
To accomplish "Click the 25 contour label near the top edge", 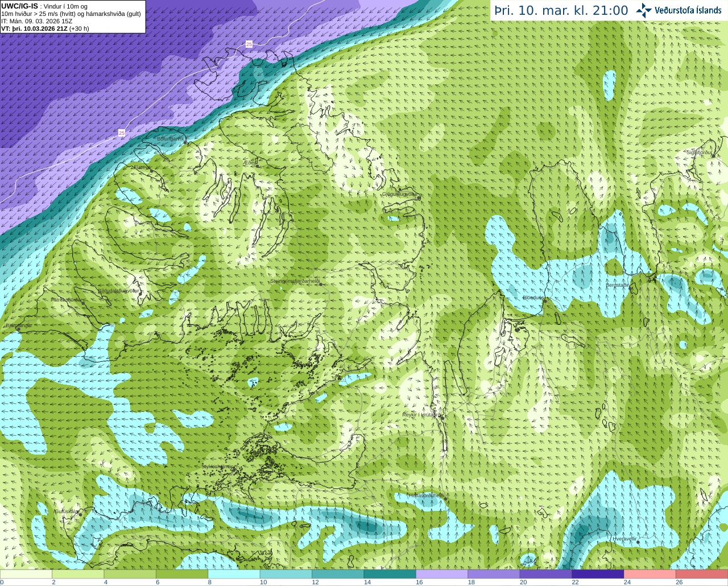I will pyautogui.click(x=249, y=44).
